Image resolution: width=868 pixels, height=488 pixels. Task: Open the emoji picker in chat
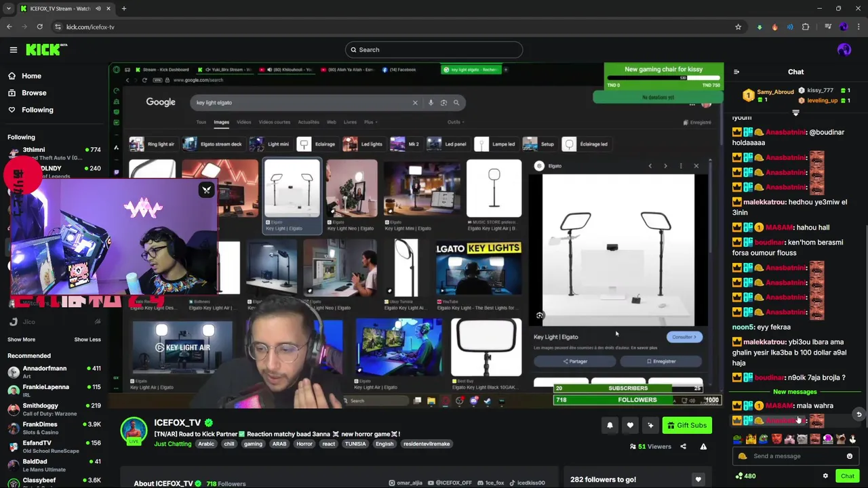(x=849, y=456)
